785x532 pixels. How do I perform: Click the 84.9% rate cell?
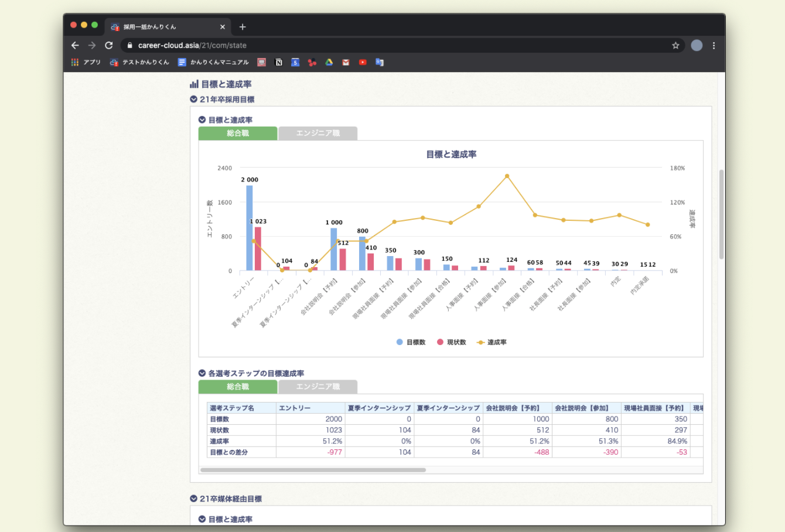tap(656, 441)
